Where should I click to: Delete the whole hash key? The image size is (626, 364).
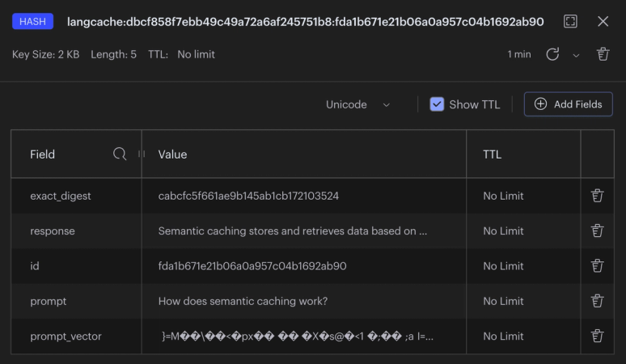[x=603, y=54]
